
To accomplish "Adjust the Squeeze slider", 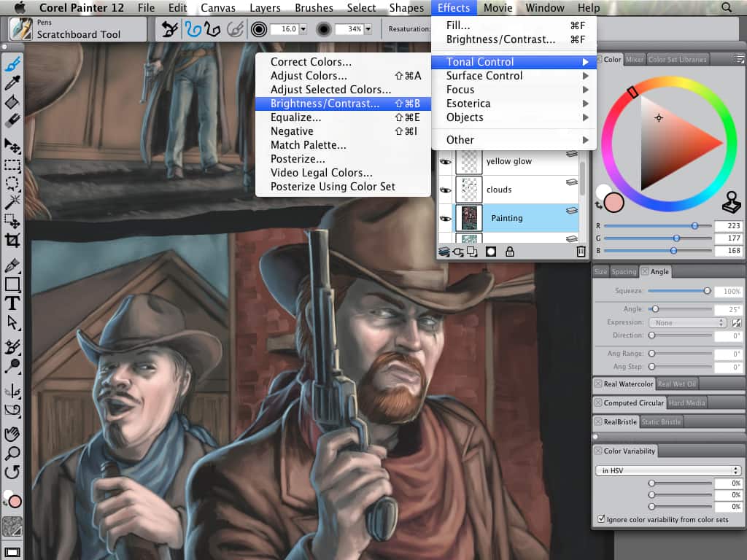I will click(x=679, y=291).
